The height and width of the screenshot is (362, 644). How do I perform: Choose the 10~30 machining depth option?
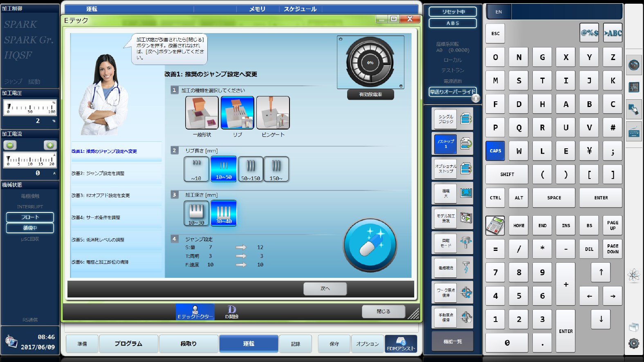[196, 213]
